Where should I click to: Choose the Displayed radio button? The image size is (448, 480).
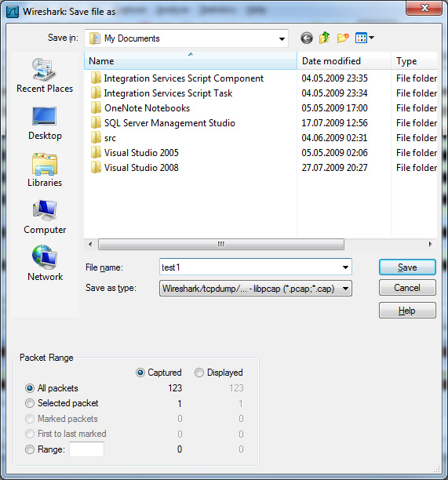tap(199, 373)
